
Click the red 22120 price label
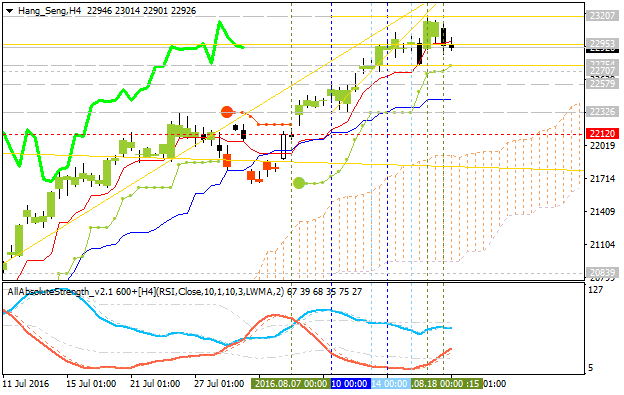pyautogui.click(x=603, y=134)
